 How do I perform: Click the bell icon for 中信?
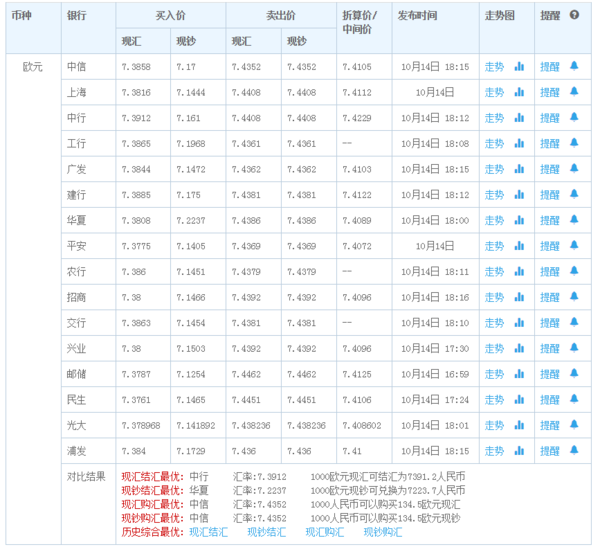574,66
